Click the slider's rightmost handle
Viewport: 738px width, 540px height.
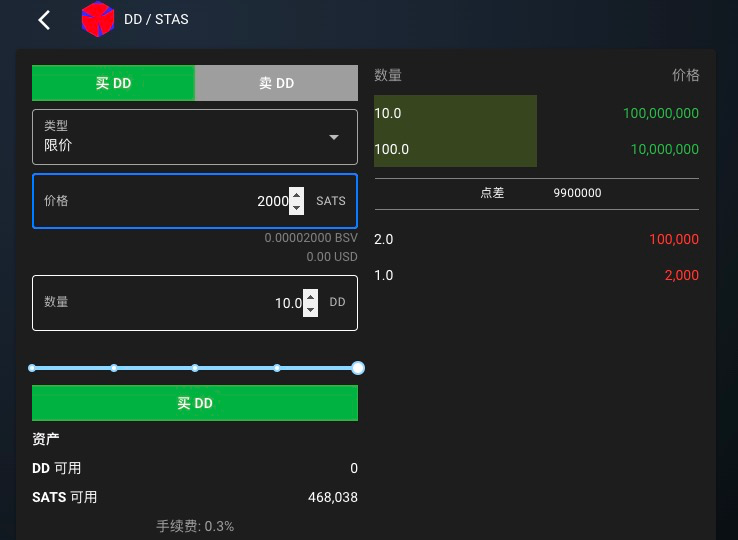[x=358, y=368]
